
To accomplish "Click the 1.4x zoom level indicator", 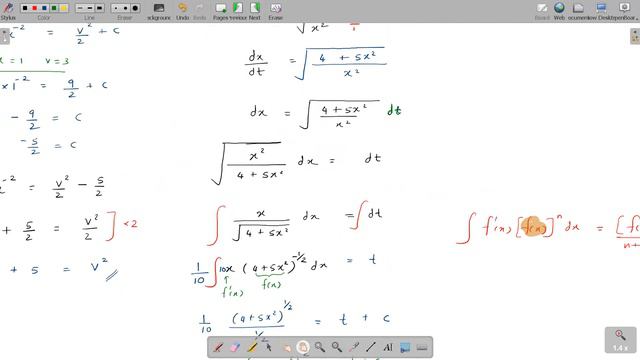I will tap(620, 340).
